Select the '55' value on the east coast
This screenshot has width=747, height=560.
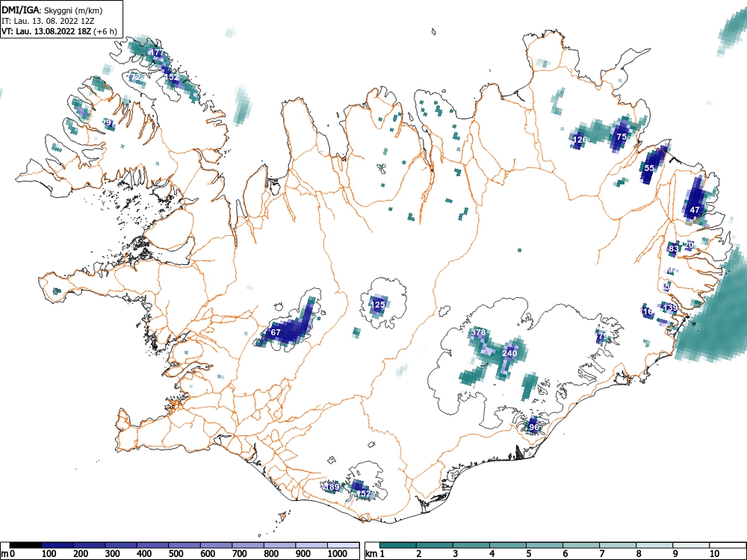(x=649, y=168)
